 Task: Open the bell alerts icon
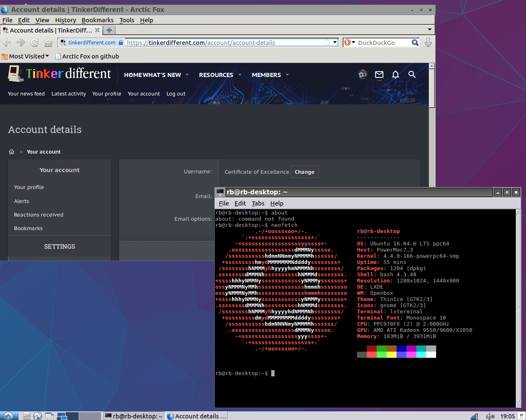(395, 75)
